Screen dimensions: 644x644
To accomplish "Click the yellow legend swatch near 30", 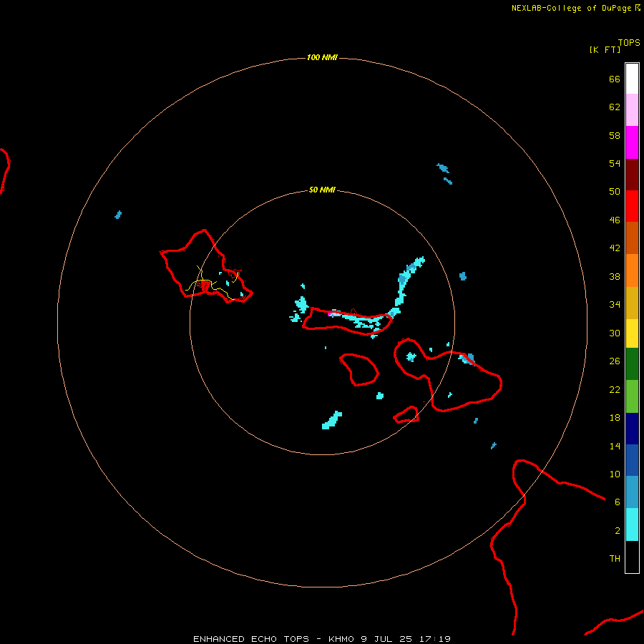I will point(632,333).
